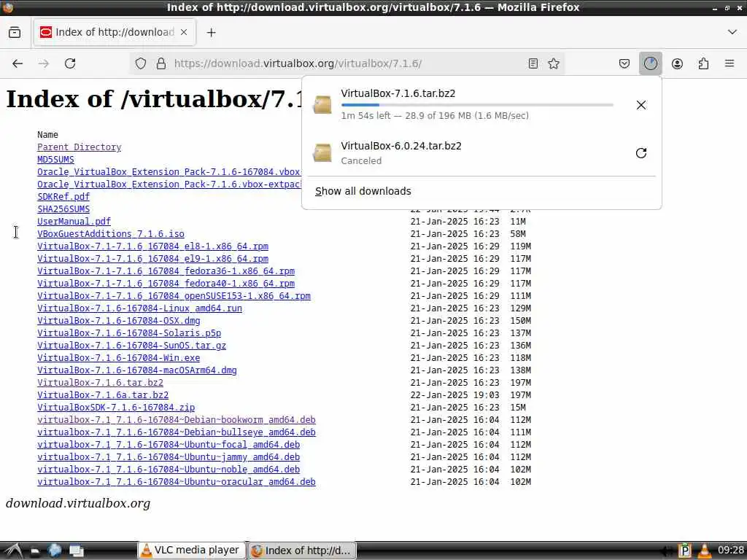Download the Solaris.p5p package
Image resolution: width=747 pixels, height=560 pixels.
tap(129, 332)
